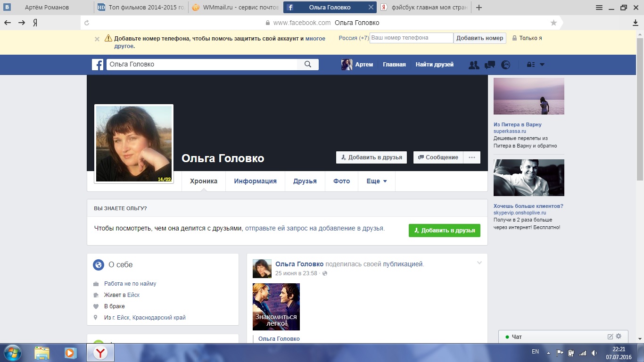
Task: Switch to the WMmail.ru browser tab
Action: [x=235, y=8]
